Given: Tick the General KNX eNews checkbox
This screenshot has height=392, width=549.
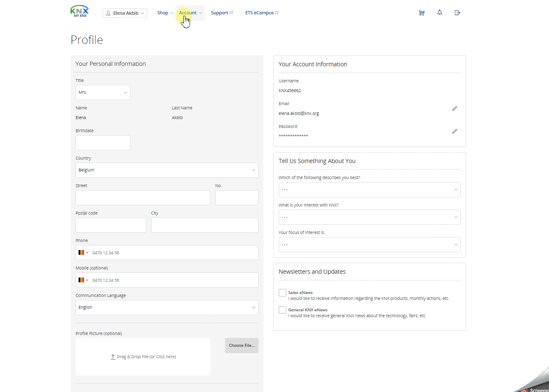Looking at the screenshot, I should (x=283, y=310).
